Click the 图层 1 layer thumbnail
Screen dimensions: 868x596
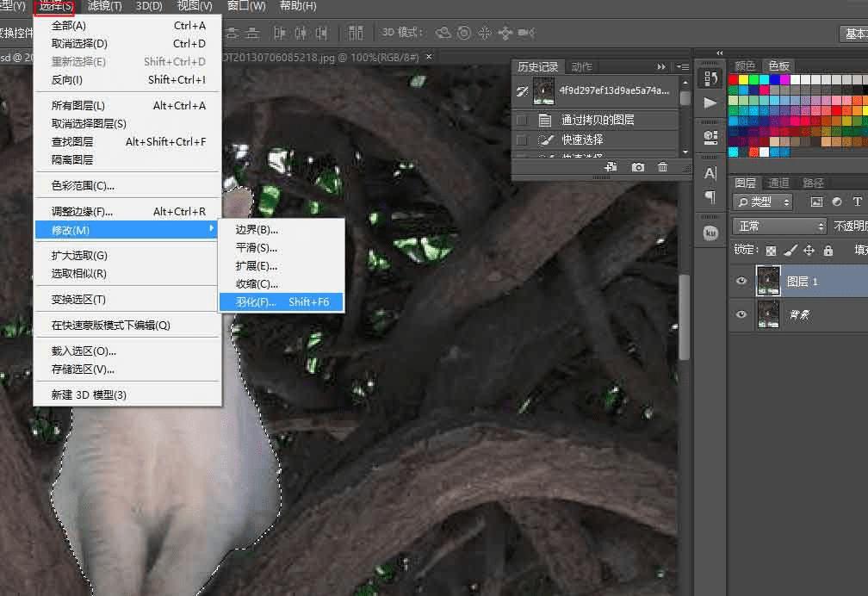tap(767, 281)
